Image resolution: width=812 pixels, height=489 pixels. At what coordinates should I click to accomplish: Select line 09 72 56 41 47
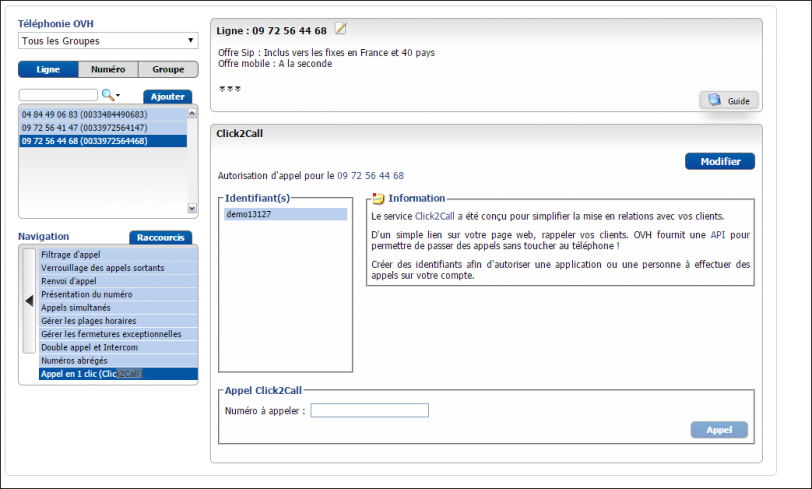(x=103, y=127)
